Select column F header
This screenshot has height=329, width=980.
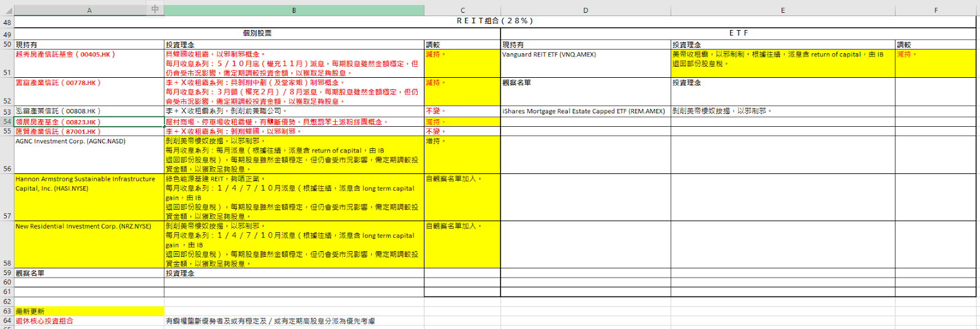point(936,10)
